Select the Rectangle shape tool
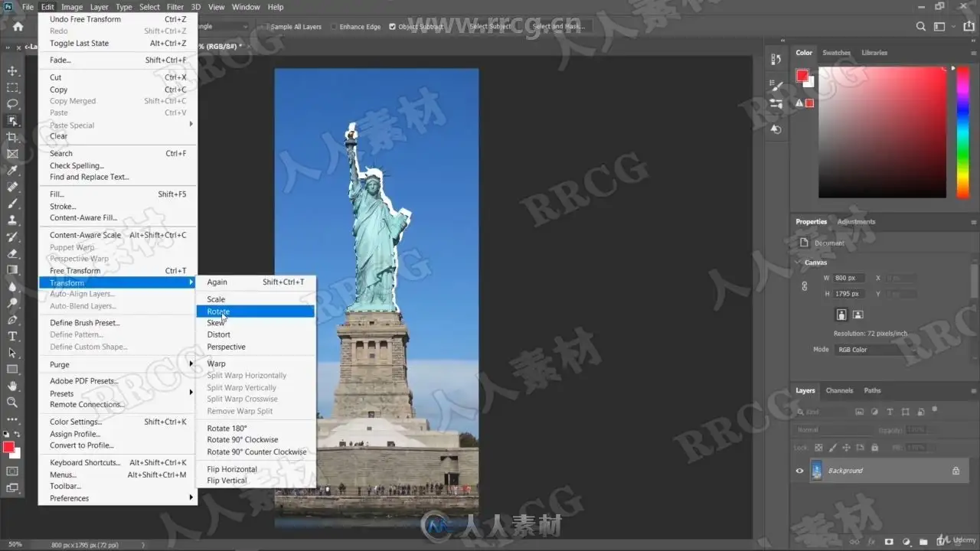Viewport: 980px width, 551px height. click(12, 370)
